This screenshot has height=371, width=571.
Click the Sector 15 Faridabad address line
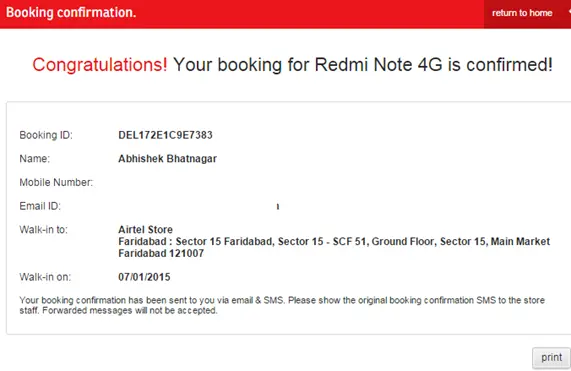pyautogui.click(x=334, y=242)
